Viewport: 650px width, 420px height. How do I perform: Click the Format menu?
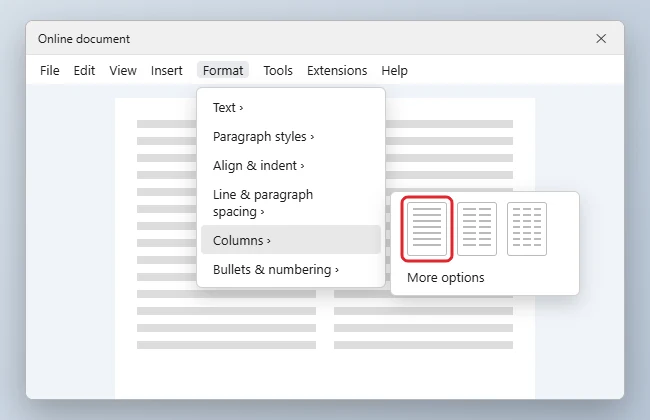(x=223, y=70)
